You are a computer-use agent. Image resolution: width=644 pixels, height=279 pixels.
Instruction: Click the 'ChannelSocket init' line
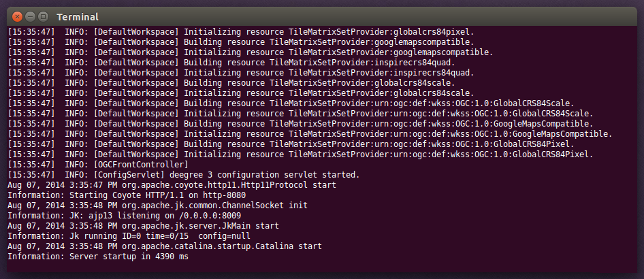tap(157, 205)
